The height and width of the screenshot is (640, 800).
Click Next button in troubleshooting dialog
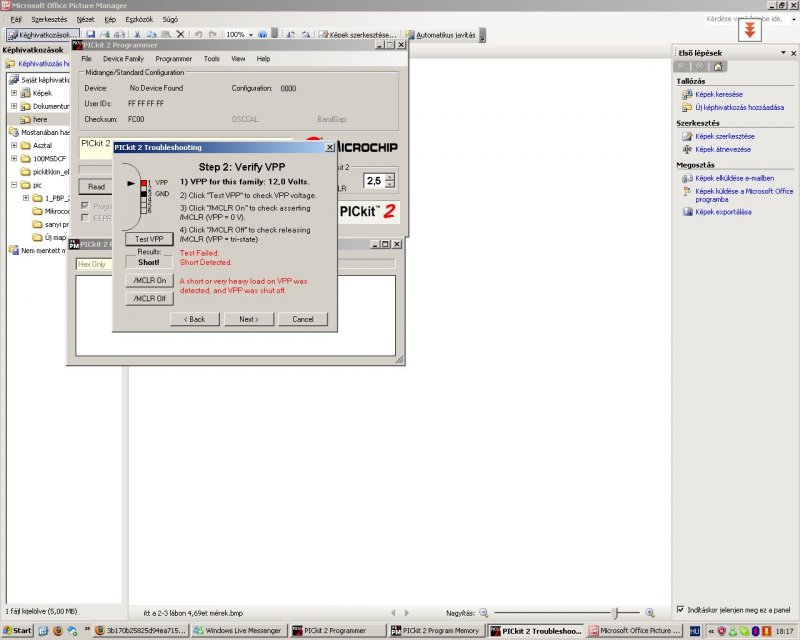tap(249, 319)
